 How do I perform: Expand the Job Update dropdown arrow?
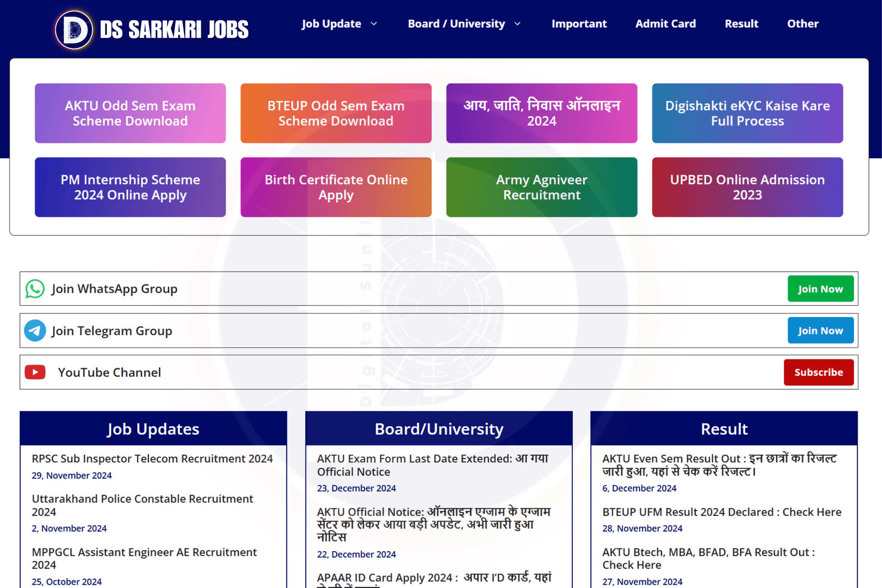(x=374, y=24)
